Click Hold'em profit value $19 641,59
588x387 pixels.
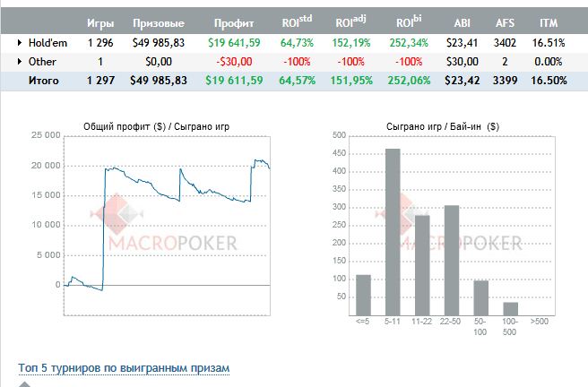click(234, 41)
